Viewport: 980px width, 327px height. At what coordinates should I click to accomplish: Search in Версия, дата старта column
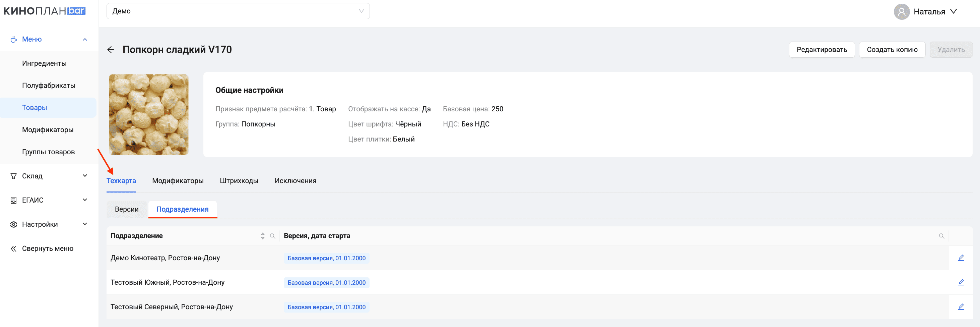(x=941, y=236)
